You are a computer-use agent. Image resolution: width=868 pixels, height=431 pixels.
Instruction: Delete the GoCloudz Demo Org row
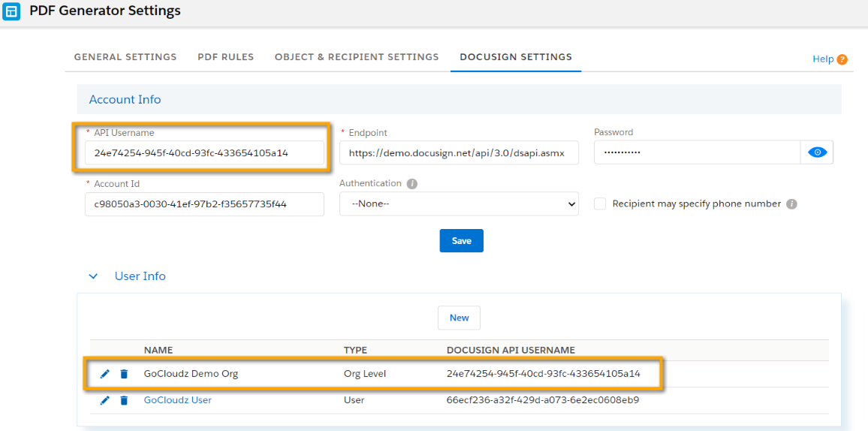[124, 374]
